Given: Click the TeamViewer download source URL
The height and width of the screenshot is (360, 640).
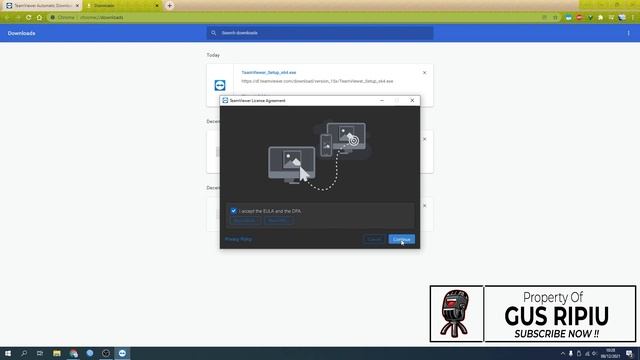Looking at the screenshot, I should [317, 81].
